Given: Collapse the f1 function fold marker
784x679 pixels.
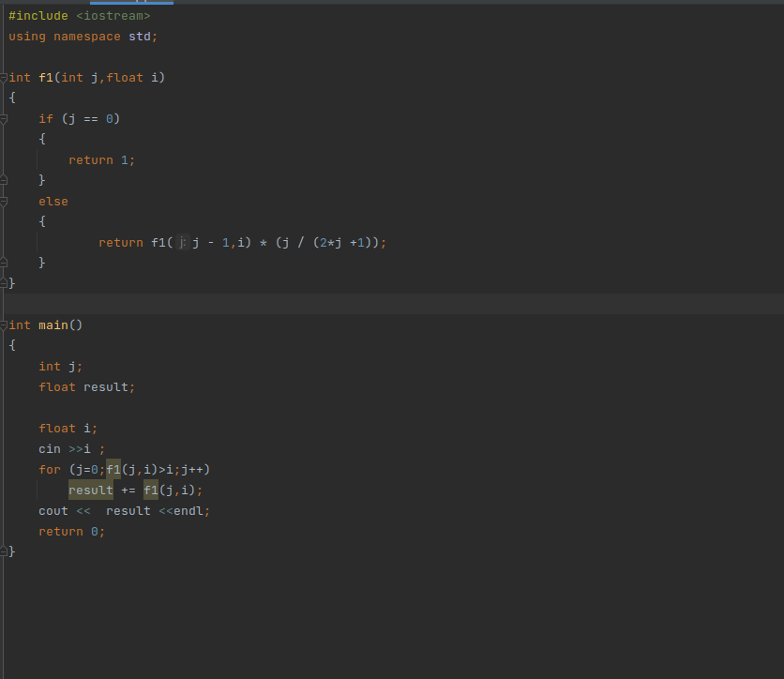Looking at the screenshot, I should tap(4, 78).
